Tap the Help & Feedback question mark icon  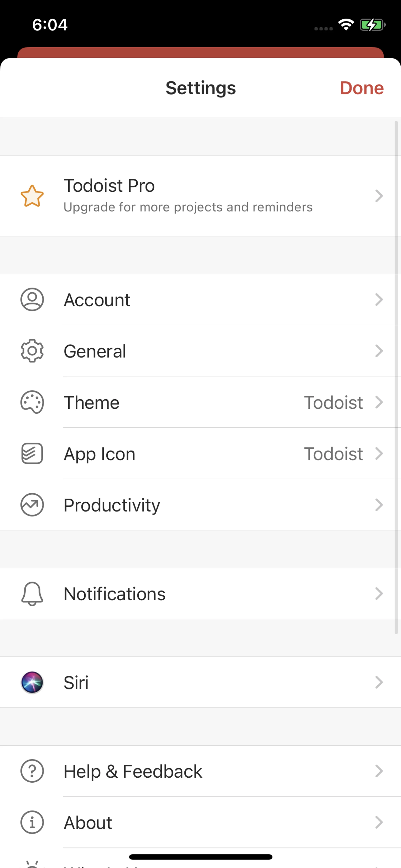point(32,771)
